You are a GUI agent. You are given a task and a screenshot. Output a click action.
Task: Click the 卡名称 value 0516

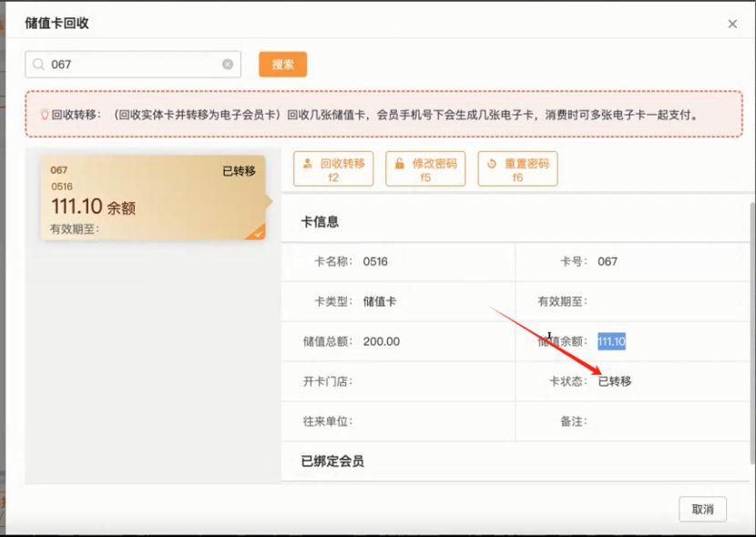coord(375,261)
